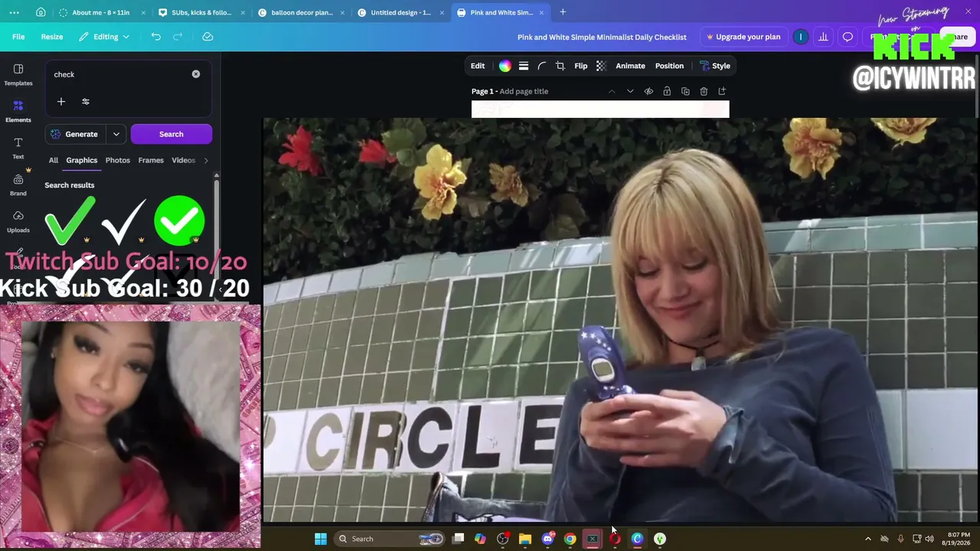
Task: Click the Generate button
Action: (x=75, y=134)
